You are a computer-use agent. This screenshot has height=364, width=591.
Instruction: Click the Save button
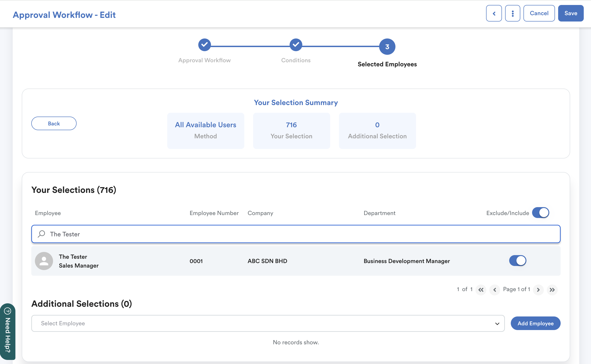pyautogui.click(x=571, y=14)
